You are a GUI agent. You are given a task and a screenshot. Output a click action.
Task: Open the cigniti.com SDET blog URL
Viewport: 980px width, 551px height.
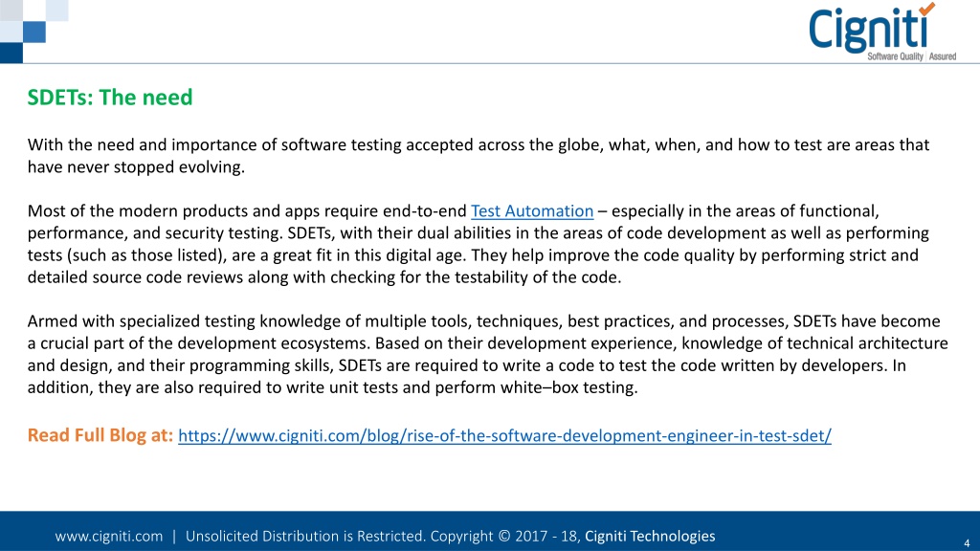(x=504, y=435)
